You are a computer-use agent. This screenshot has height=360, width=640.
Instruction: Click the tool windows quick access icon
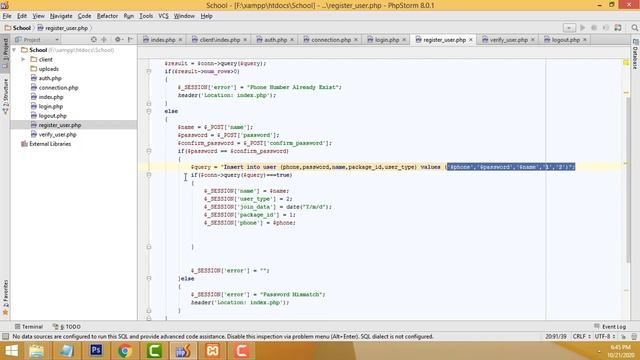5,336
